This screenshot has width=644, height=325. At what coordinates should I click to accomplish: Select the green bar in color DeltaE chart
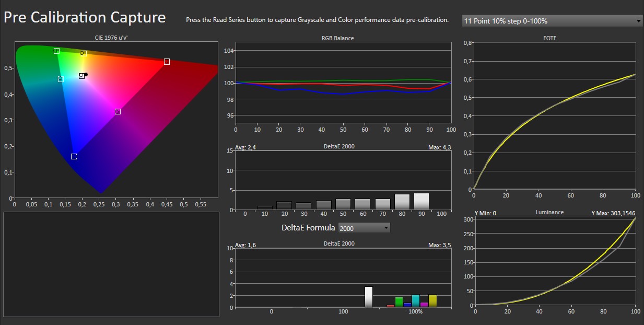pos(399,301)
